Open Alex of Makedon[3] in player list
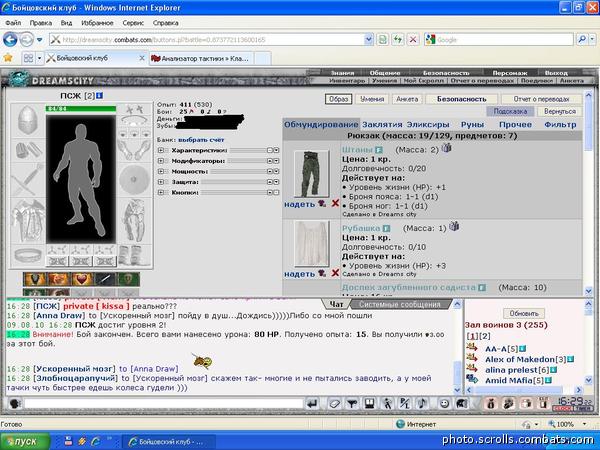The height and width of the screenshot is (450, 600). (525, 359)
